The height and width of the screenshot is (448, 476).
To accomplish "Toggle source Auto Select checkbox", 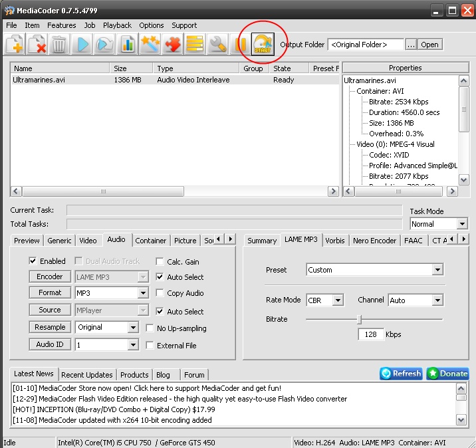I will coord(160,312).
